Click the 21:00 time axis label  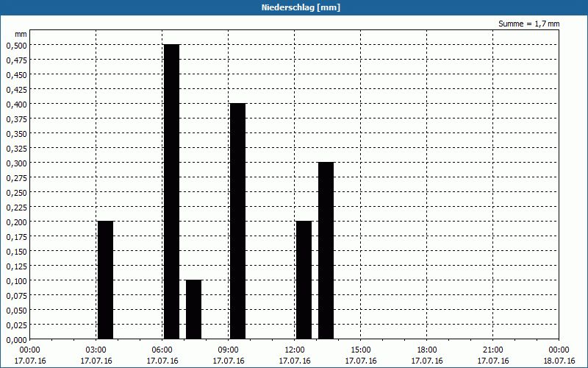(493, 350)
